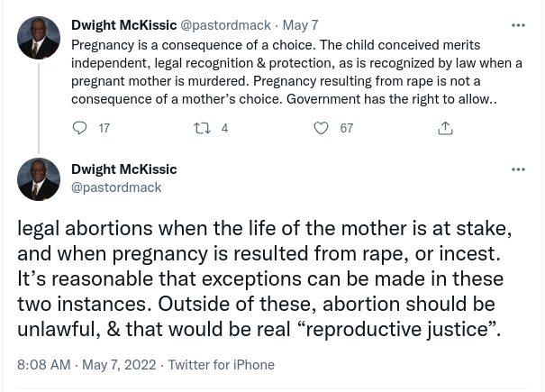Retweet the first Dwight McKissic tweet

click(202, 128)
